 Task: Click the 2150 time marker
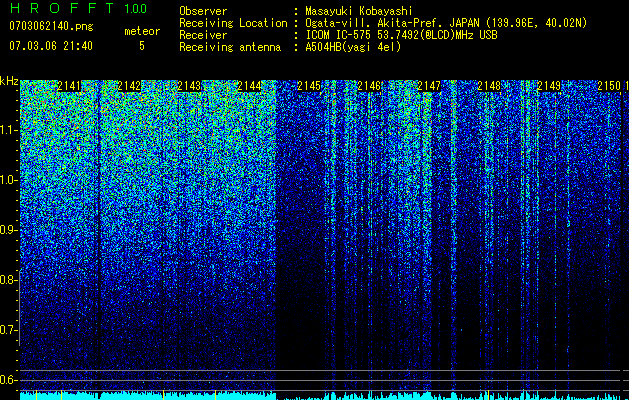pos(609,86)
